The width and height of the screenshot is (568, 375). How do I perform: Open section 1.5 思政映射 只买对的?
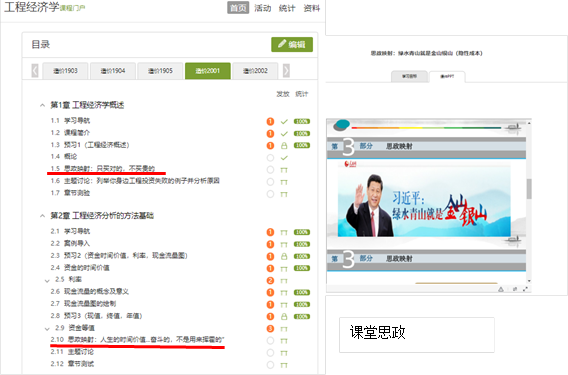(103, 168)
